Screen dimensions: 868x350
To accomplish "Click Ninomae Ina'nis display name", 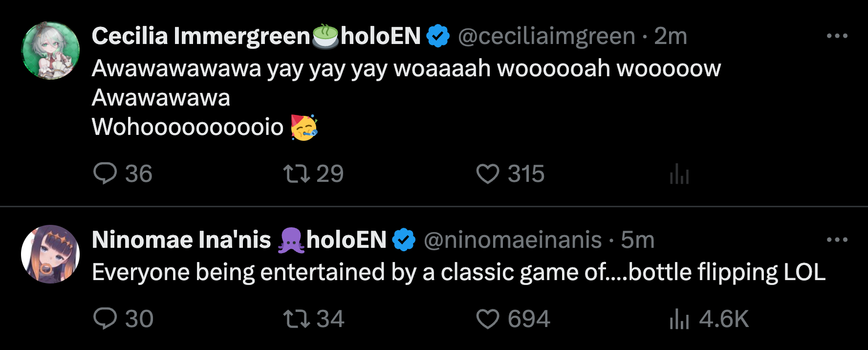I will [181, 240].
